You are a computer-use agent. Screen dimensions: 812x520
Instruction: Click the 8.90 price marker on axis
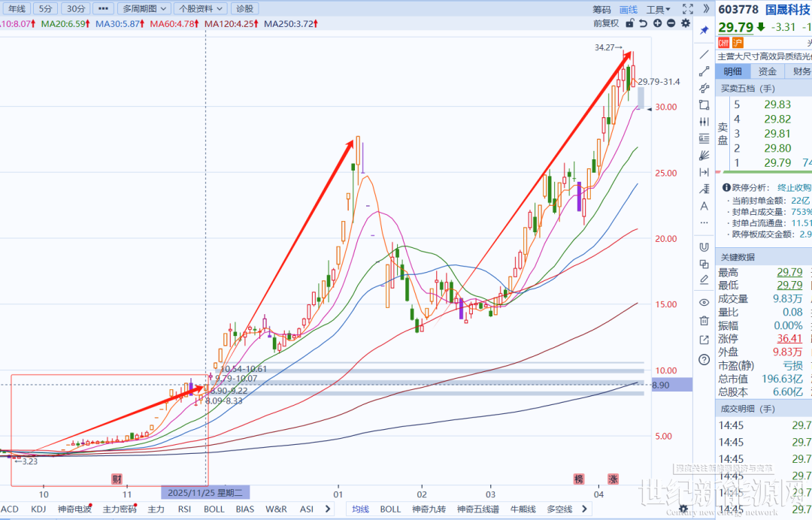(661, 385)
